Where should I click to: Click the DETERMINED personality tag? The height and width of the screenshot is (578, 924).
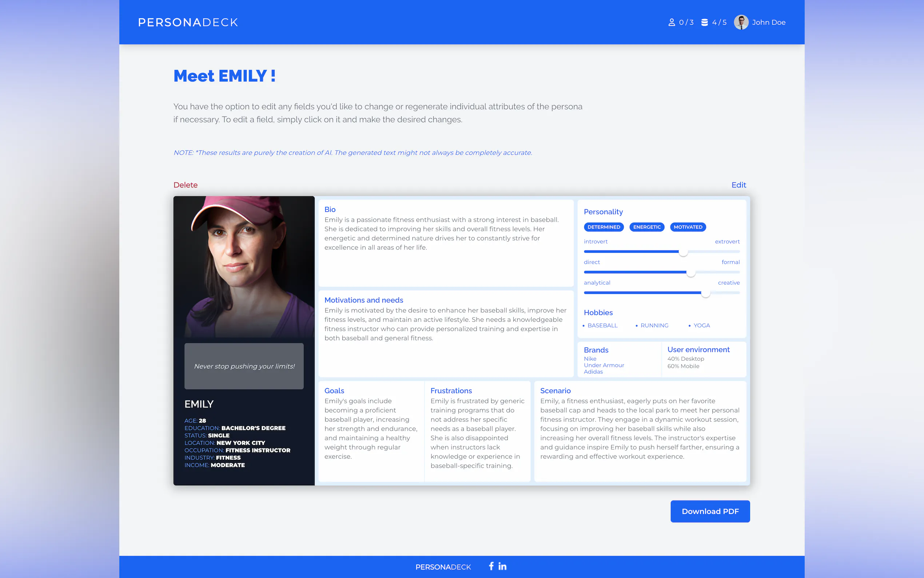click(604, 227)
